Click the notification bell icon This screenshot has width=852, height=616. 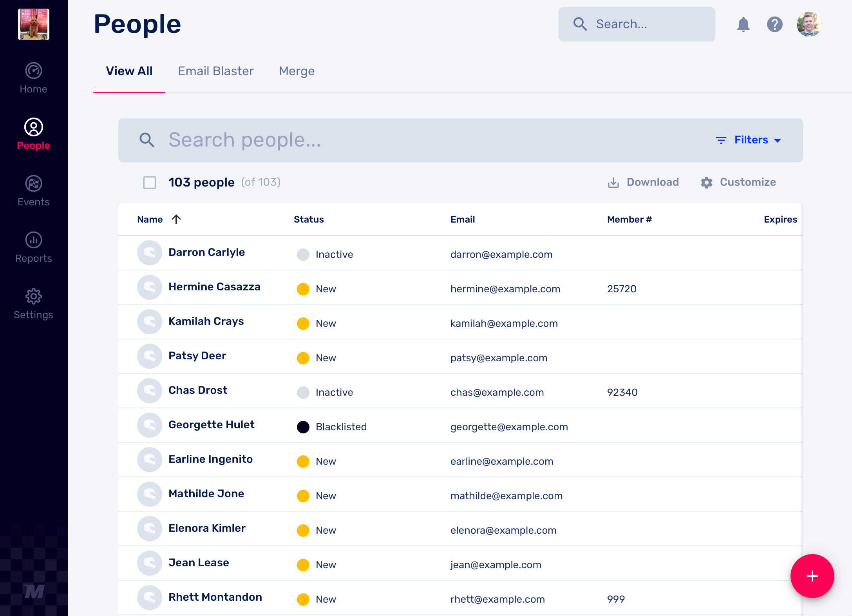[744, 24]
